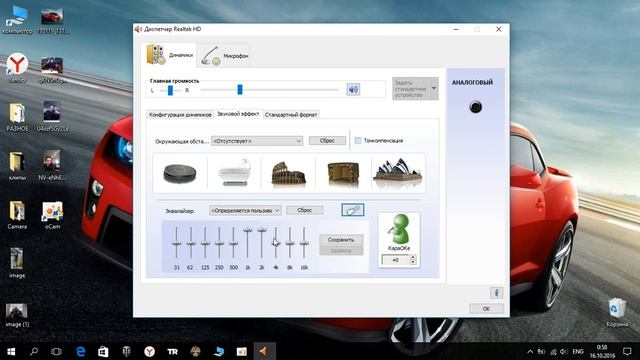Choose the stone disc environment preset
The height and width of the screenshot is (360, 640).
180,173
